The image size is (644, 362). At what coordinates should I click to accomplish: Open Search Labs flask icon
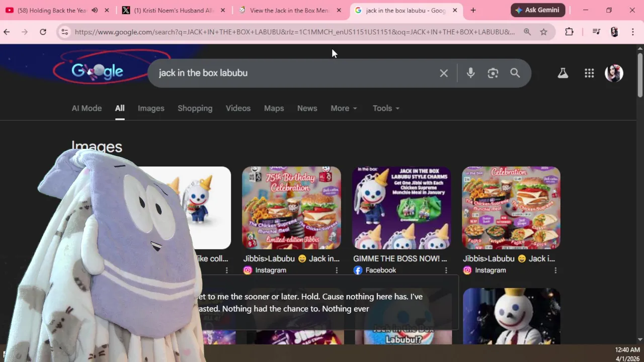tap(563, 73)
